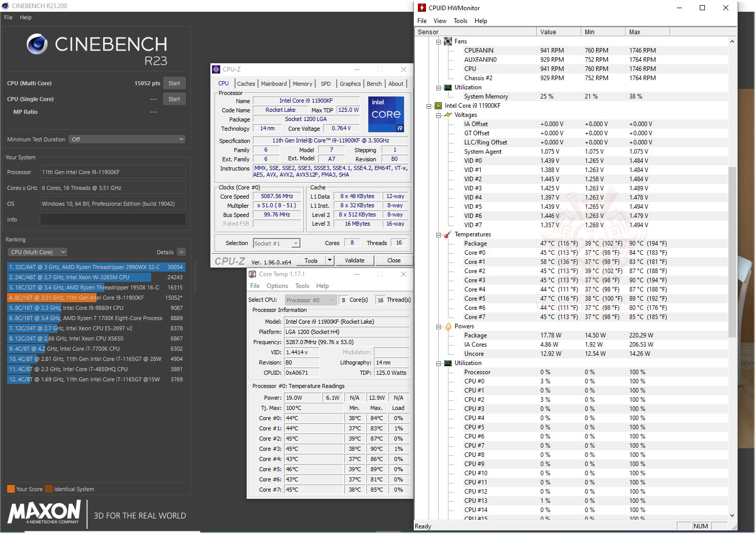The width and height of the screenshot is (756, 534).
Task: Click the MAXON logo in Cinebench
Action: pyautogui.click(x=44, y=512)
